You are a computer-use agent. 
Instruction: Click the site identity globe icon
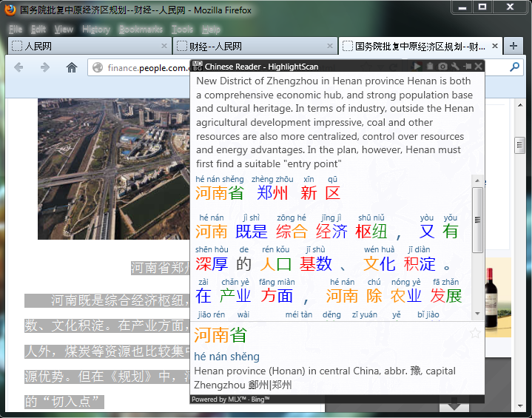[98, 67]
